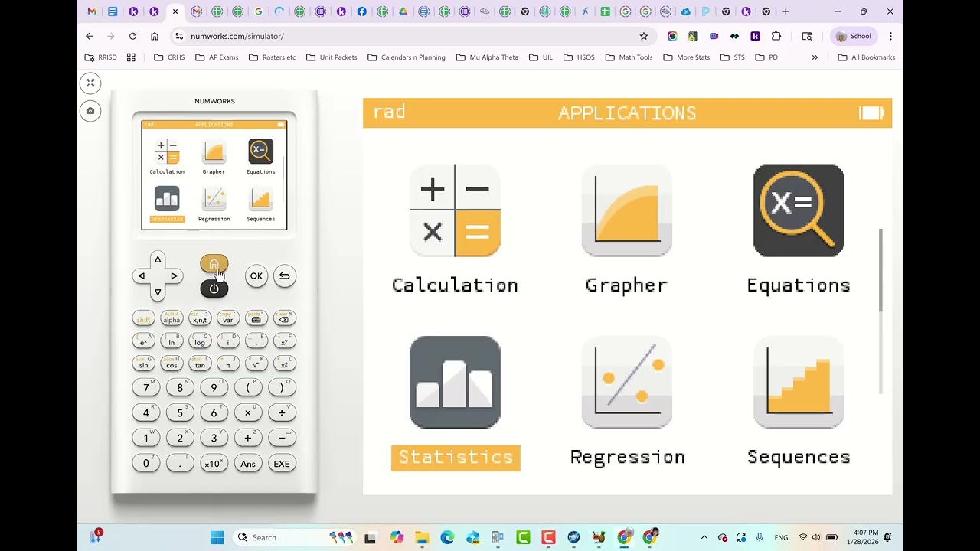This screenshot has height=551, width=980.
Task: Open a new browser tab
Action: click(786, 11)
